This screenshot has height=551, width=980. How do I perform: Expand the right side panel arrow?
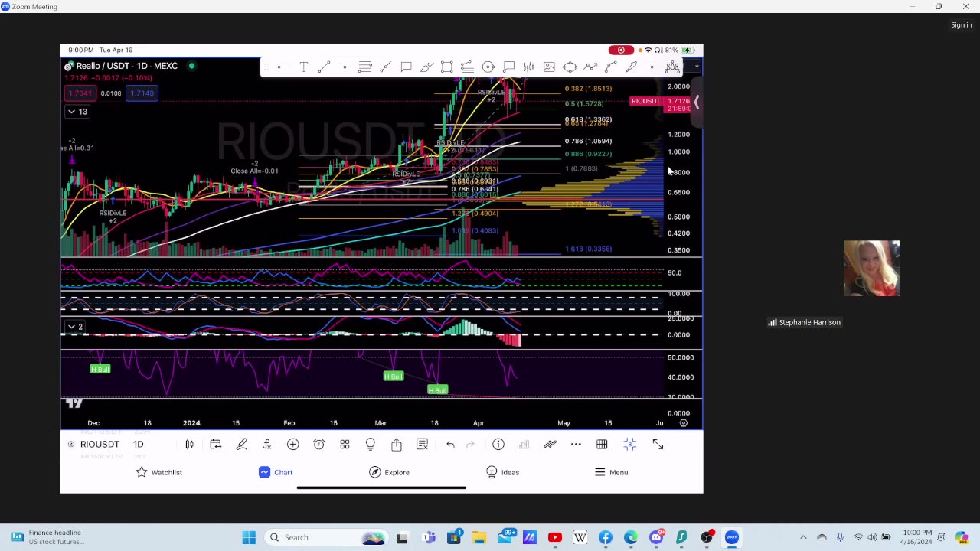coord(697,102)
